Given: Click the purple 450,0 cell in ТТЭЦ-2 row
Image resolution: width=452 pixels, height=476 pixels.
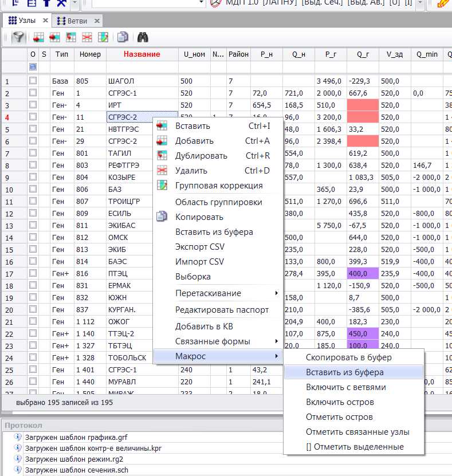Looking at the screenshot, I should [x=363, y=333].
